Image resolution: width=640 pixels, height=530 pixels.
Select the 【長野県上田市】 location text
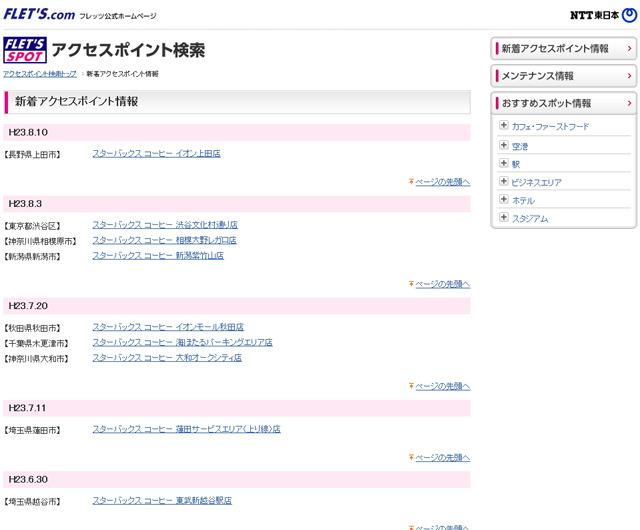pos(32,155)
